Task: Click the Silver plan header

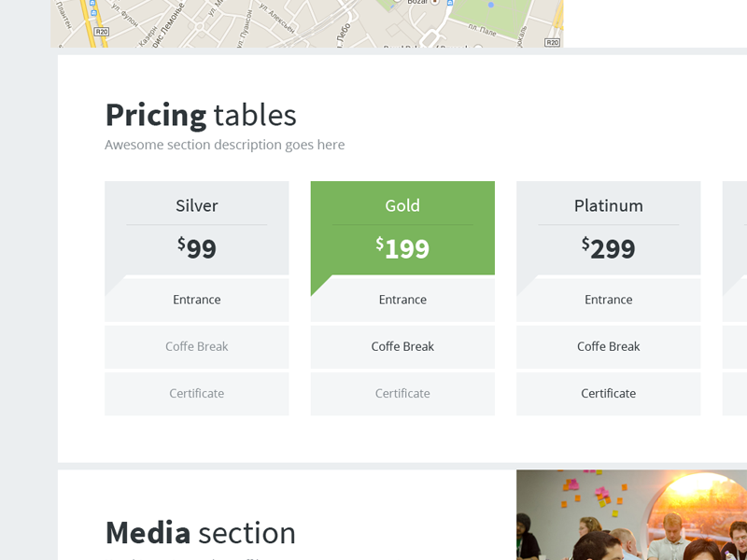Action: pos(196,205)
